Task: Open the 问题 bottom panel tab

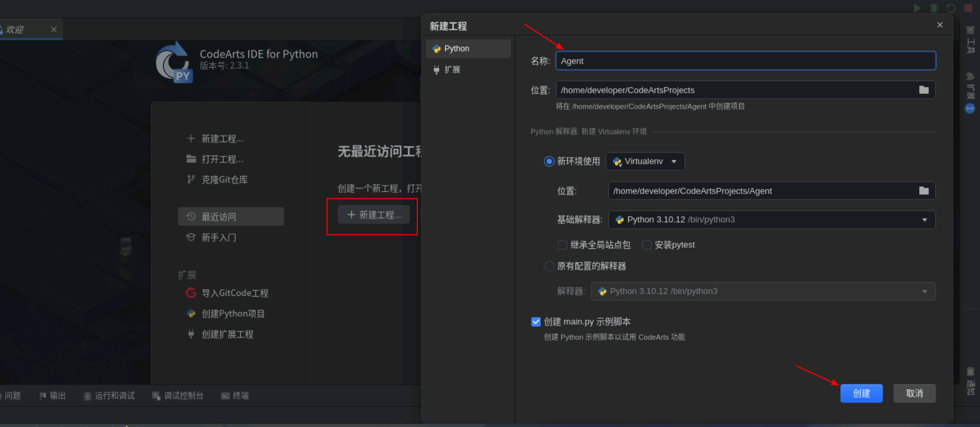Action: coord(11,396)
